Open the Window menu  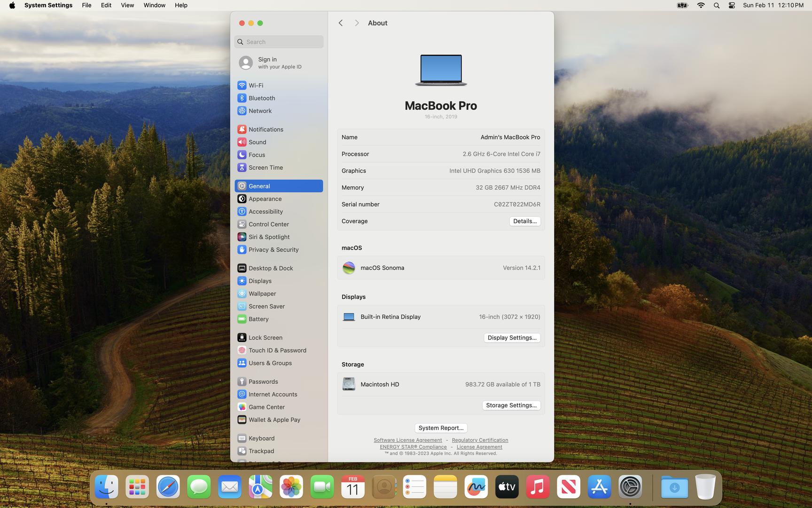(x=154, y=6)
